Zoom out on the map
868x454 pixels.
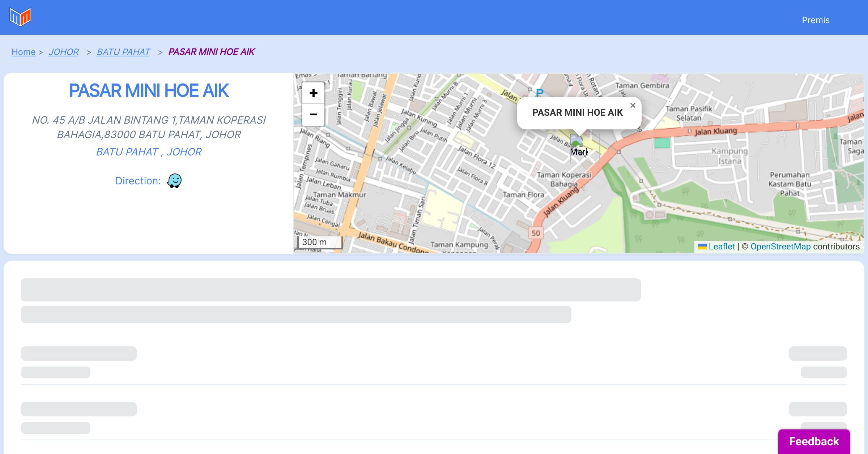313,115
